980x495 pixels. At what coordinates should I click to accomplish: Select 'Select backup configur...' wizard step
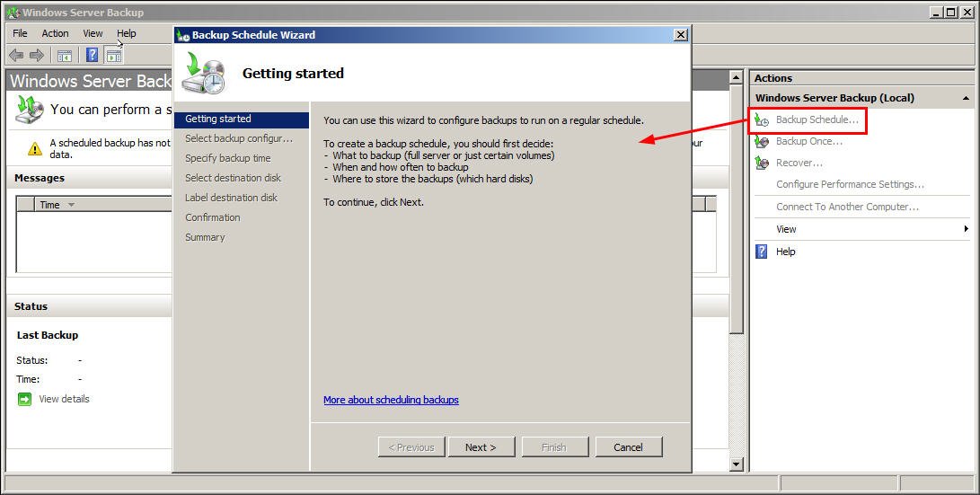pos(239,138)
